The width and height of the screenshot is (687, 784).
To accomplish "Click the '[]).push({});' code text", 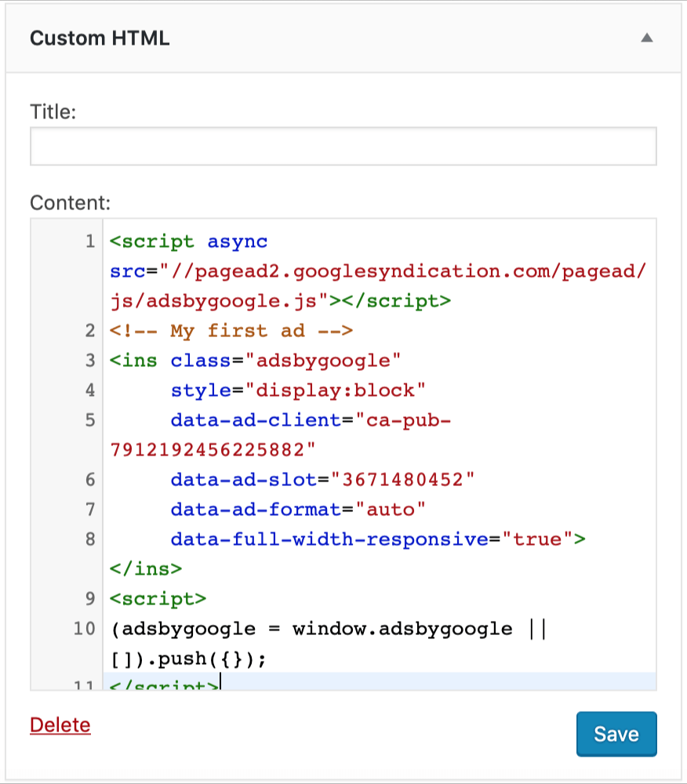I will pyautogui.click(x=188, y=659).
